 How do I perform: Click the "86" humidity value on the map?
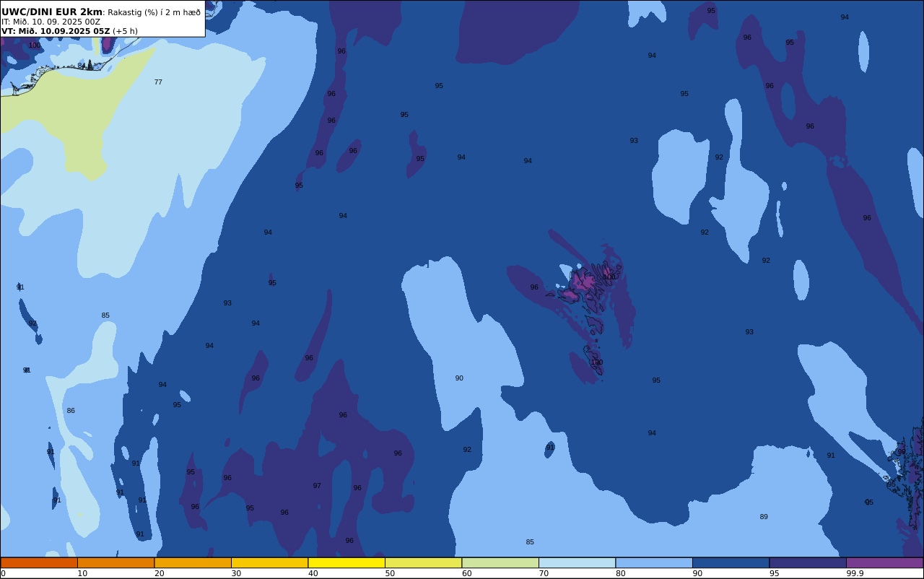click(71, 411)
